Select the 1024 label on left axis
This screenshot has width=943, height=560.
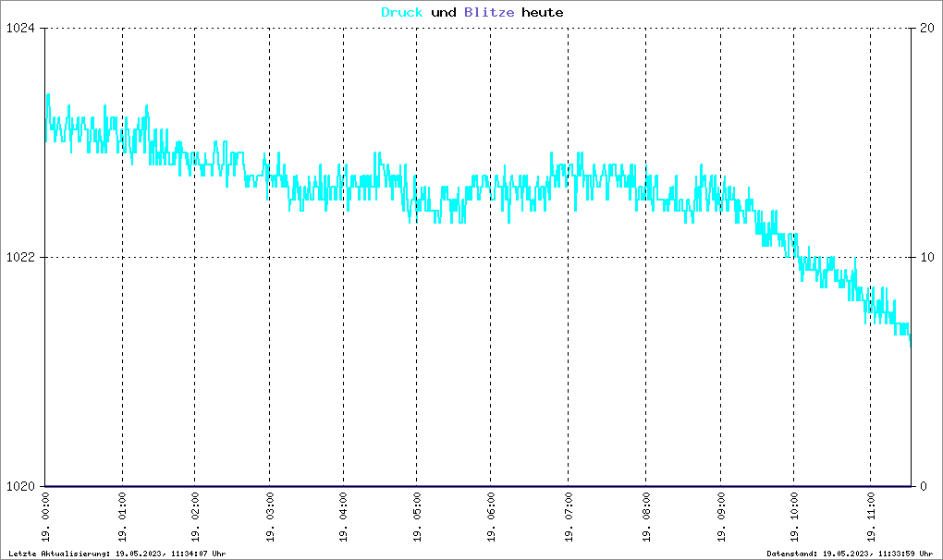[20, 29]
